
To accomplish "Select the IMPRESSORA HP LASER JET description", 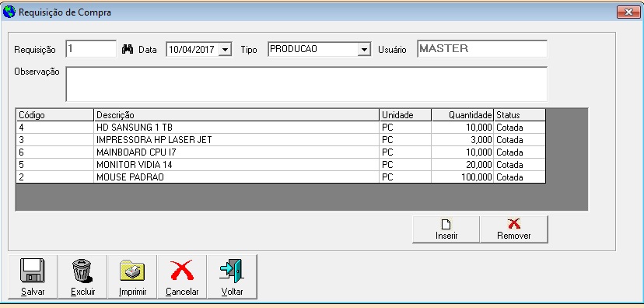I will 236,140.
